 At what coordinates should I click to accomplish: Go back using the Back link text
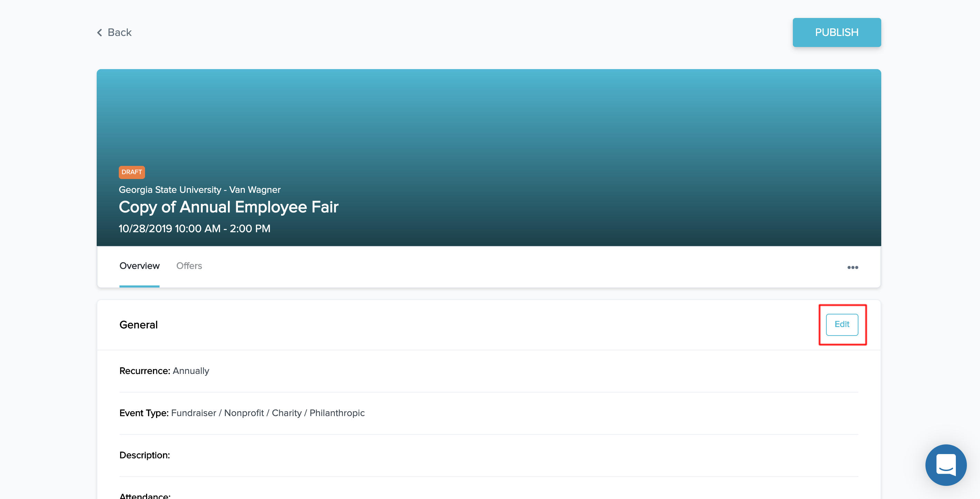[x=119, y=32]
